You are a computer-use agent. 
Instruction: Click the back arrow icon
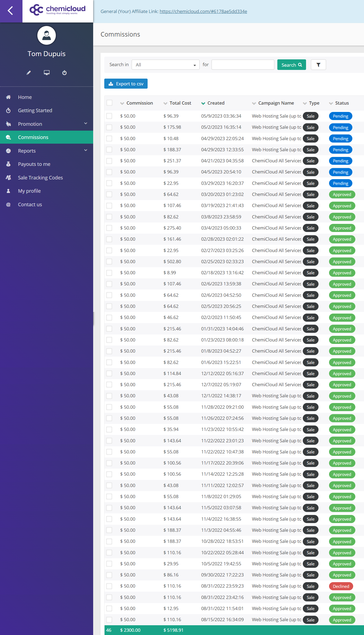coord(11,11)
